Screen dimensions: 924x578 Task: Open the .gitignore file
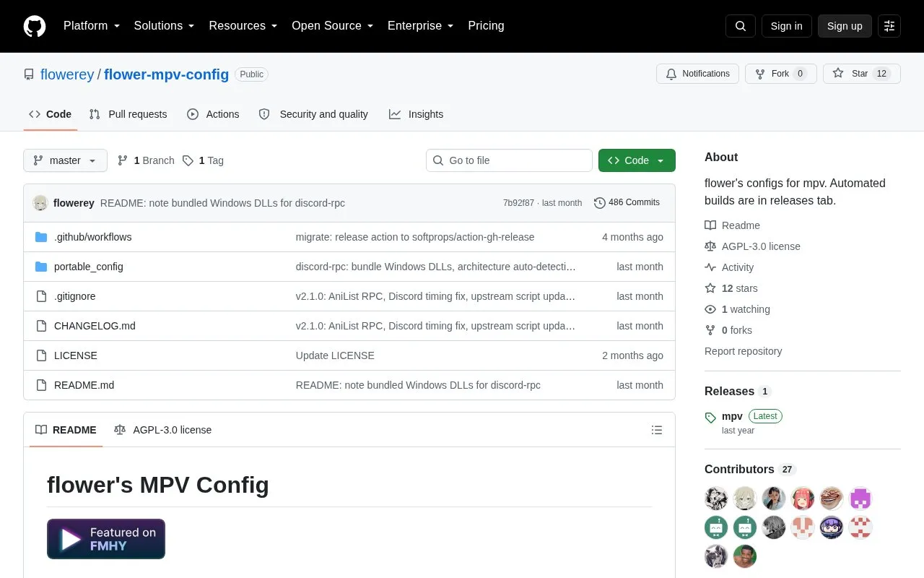click(x=75, y=296)
